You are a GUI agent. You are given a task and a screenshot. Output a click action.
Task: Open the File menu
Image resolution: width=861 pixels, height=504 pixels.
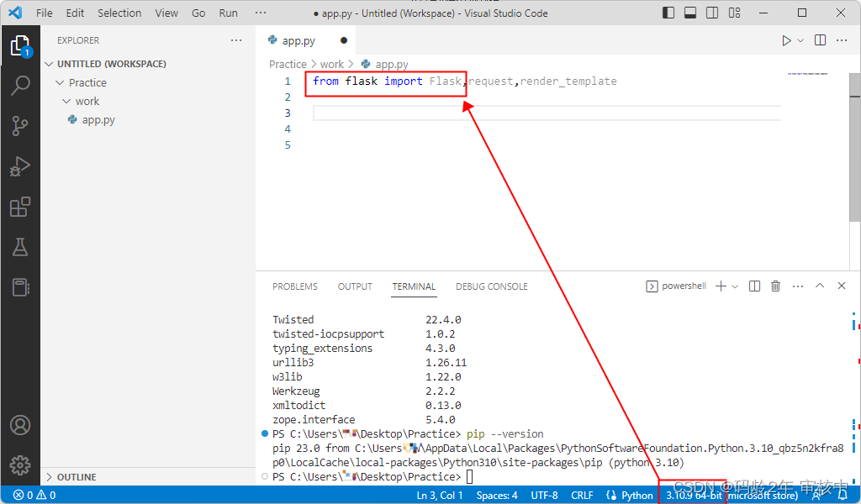[x=45, y=13]
